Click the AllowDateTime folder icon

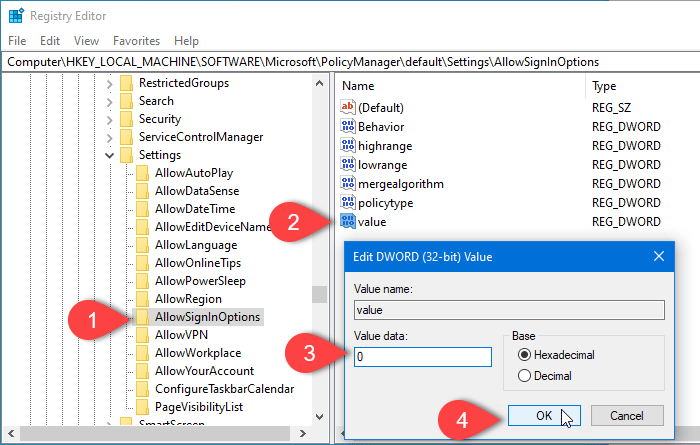tap(142, 209)
